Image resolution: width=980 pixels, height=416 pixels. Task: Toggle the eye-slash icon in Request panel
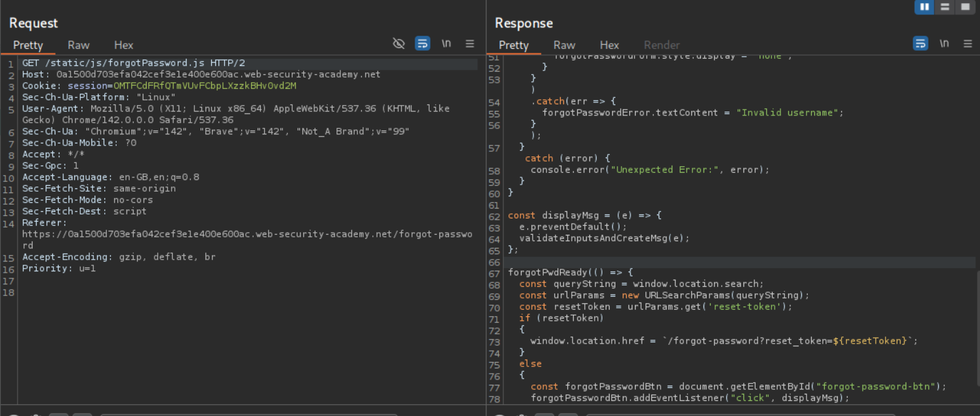click(399, 44)
